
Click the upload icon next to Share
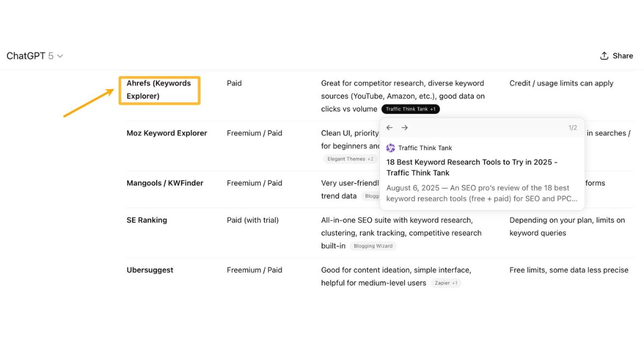(x=604, y=56)
